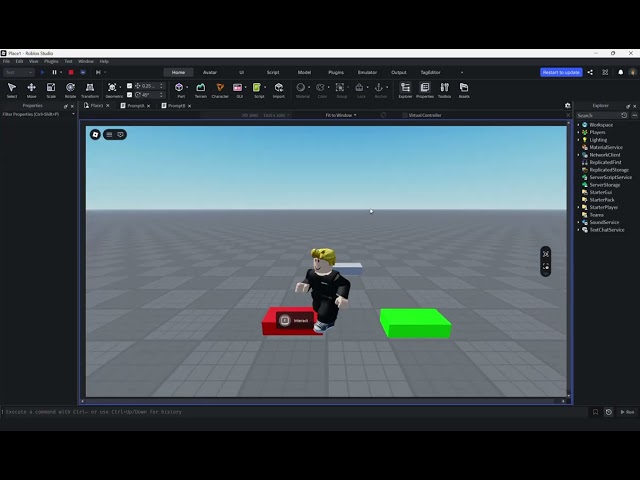
Task: Click the Restart to update button
Action: (561, 72)
